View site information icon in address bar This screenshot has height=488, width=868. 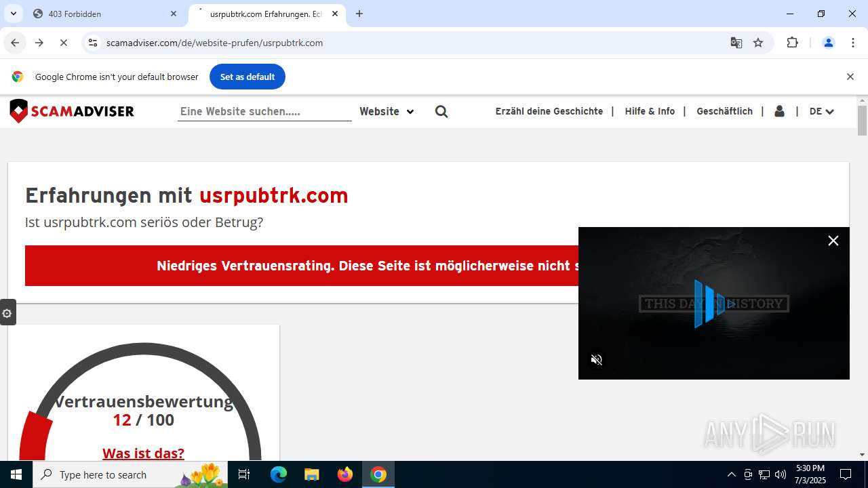point(93,43)
